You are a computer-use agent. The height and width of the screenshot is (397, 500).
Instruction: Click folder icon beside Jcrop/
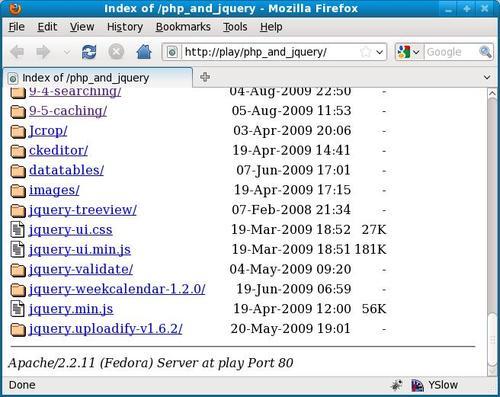tap(18, 131)
